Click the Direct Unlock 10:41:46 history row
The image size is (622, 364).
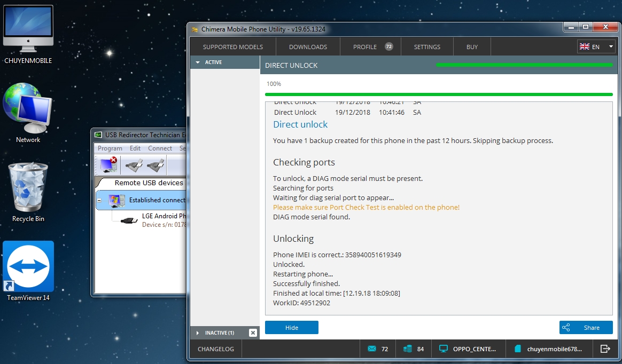click(x=347, y=113)
